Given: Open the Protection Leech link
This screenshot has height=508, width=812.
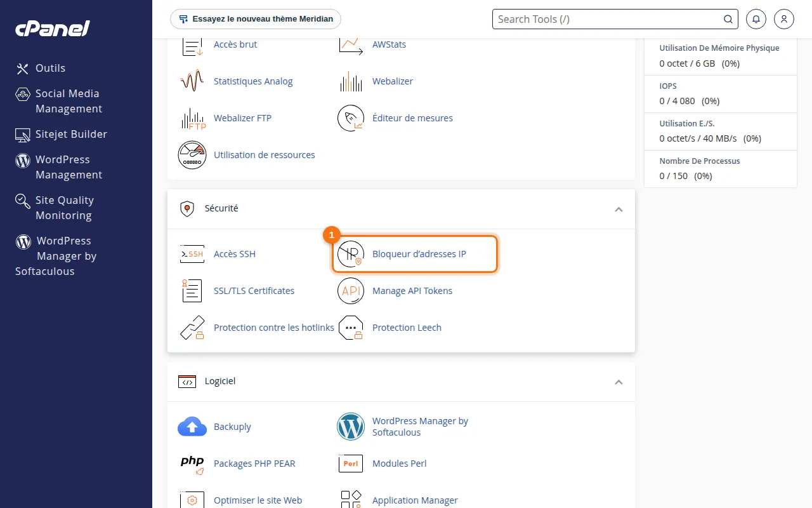Looking at the screenshot, I should pos(407,328).
